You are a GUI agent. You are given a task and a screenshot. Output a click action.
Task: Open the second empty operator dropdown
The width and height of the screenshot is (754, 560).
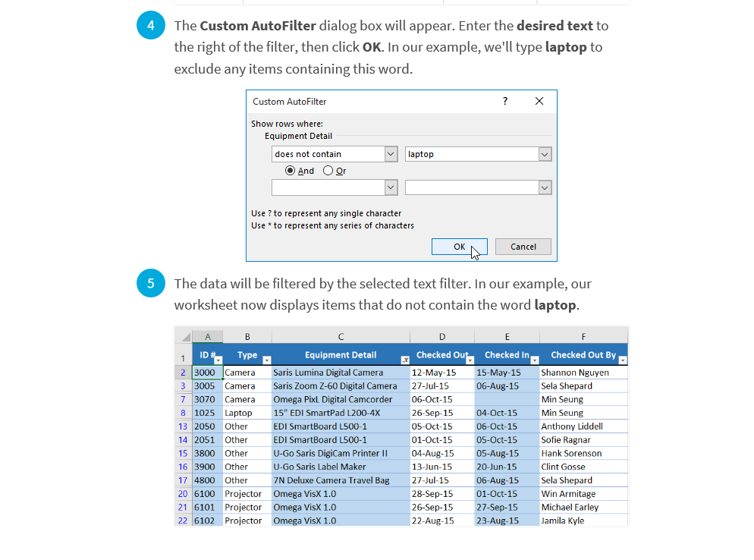click(391, 187)
